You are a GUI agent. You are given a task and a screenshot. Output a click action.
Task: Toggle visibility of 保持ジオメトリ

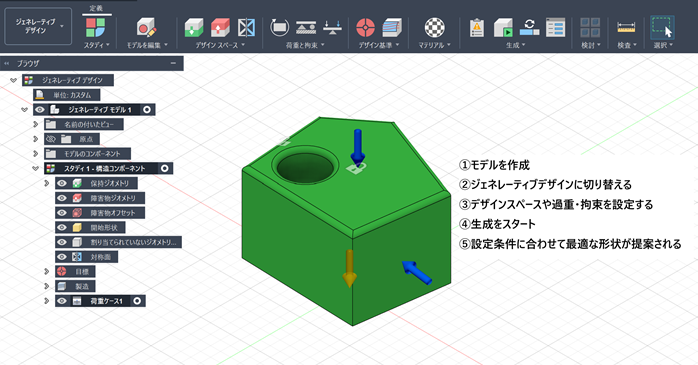pos(62,183)
